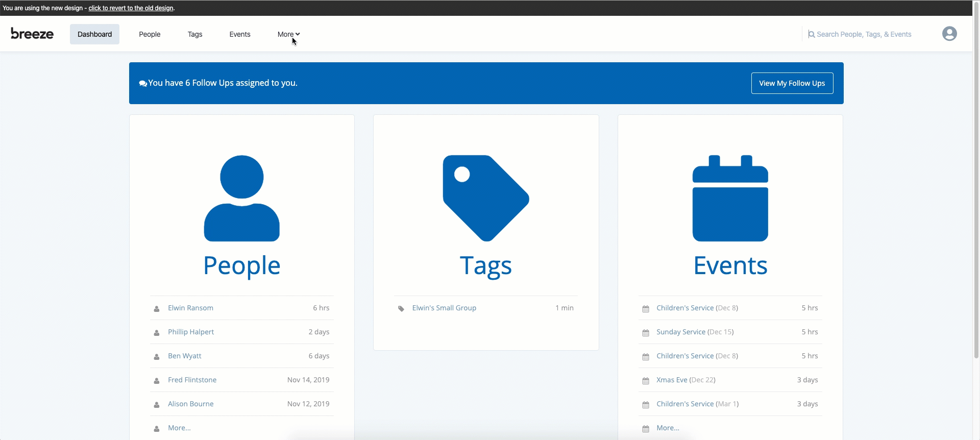Viewport: 980px width, 440px height.
Task: Click person icon beside Phillip Halpert
Action: click(x=157, y=333)
